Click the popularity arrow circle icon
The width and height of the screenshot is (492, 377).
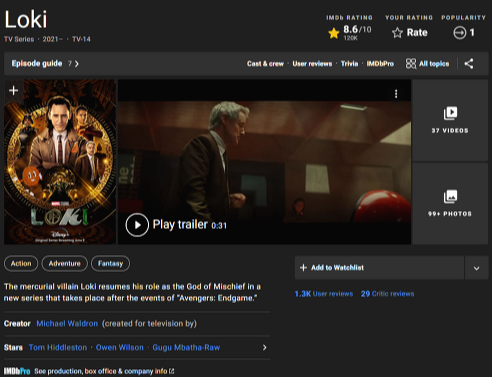(460, 33)
